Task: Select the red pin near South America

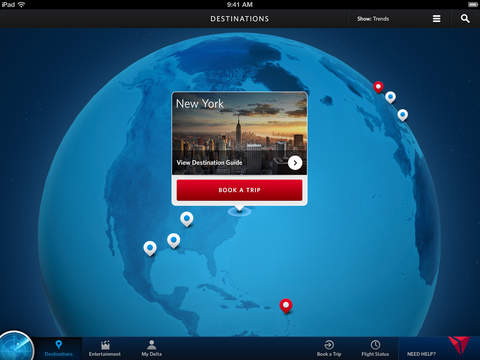Action: [x=286, y=306]
